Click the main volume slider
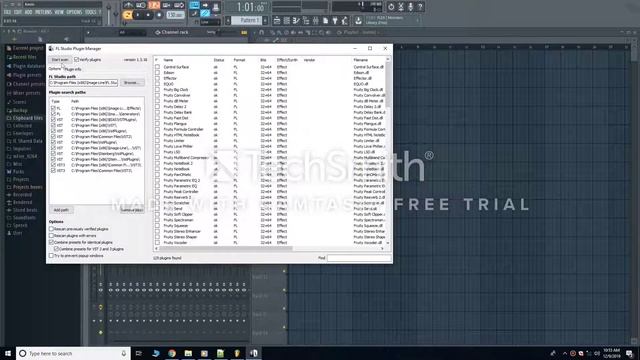Screen dimensions: 640x360 [109, 14]
